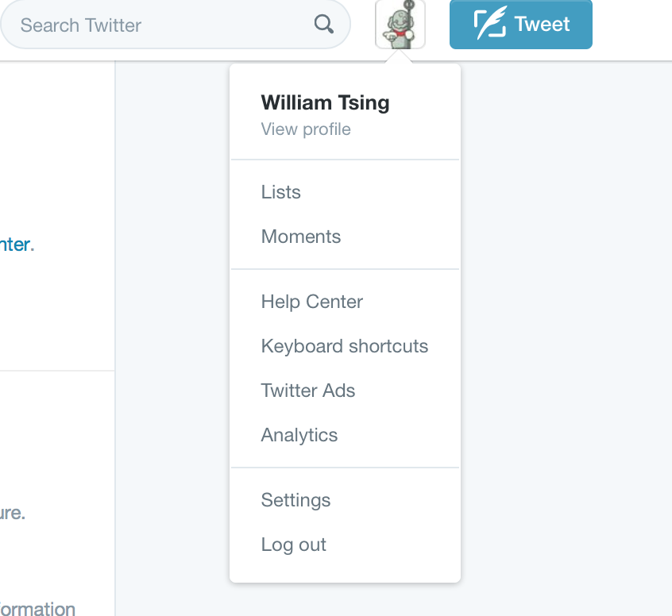Click the search magnifier icon
This screenshot has height=616, width=672.
click(323, 24)
